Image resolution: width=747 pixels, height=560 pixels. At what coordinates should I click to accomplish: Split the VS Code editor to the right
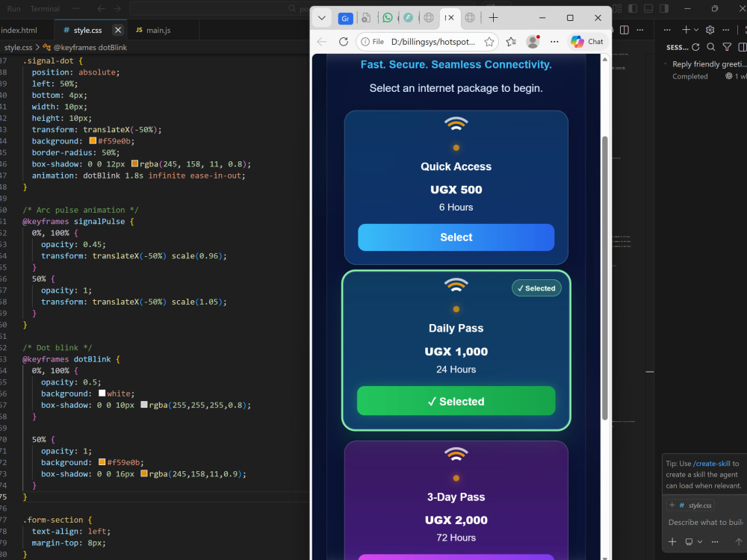624,30
